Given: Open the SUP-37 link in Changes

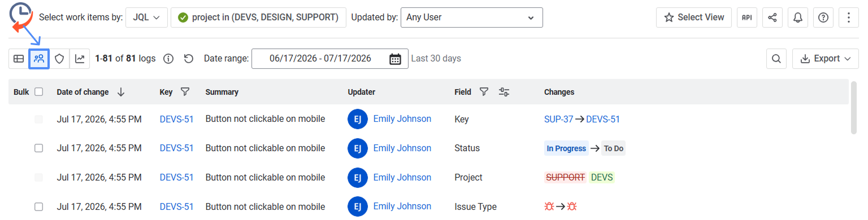Looking at the screenshot, I should point(558,119).
